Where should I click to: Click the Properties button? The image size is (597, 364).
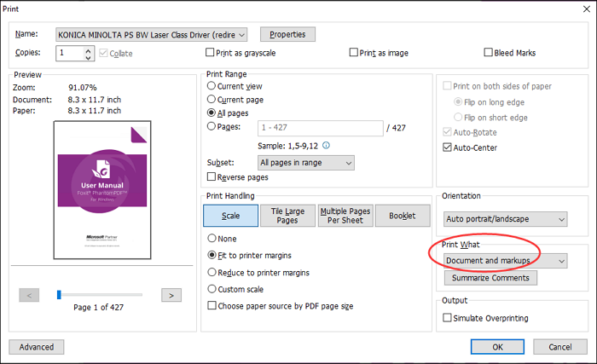[287, 35]
